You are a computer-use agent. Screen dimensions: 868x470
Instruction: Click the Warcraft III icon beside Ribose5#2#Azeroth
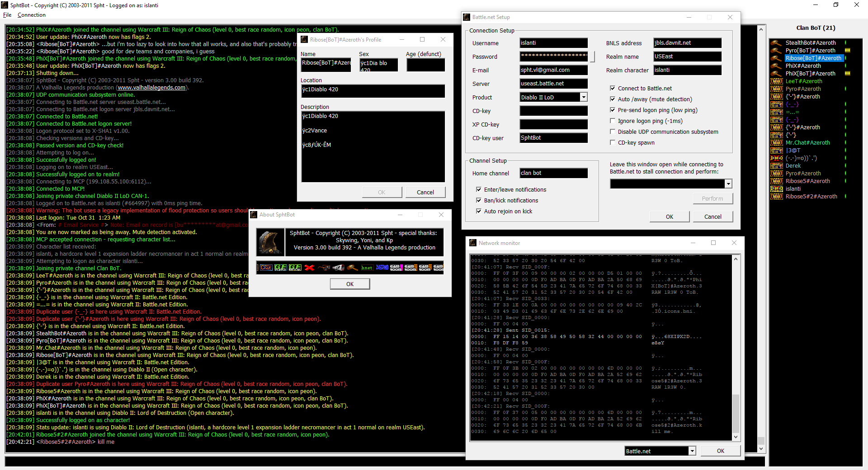(x=777, y=197)
